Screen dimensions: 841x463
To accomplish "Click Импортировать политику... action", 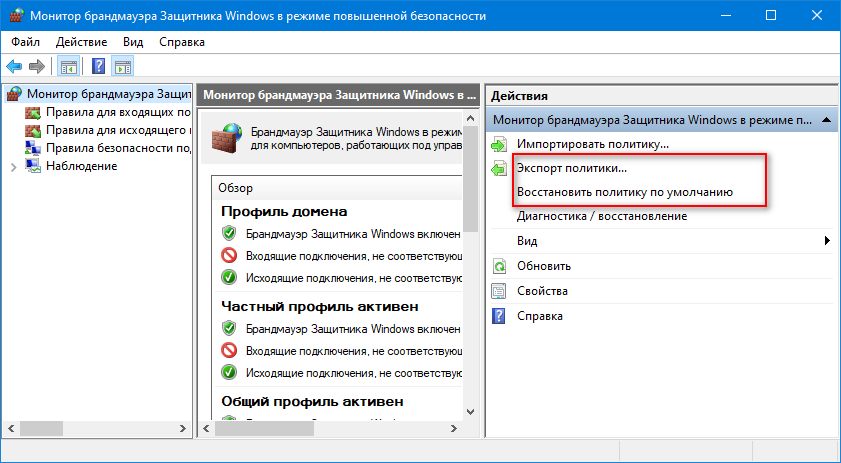I will click(x=593, y=144).
